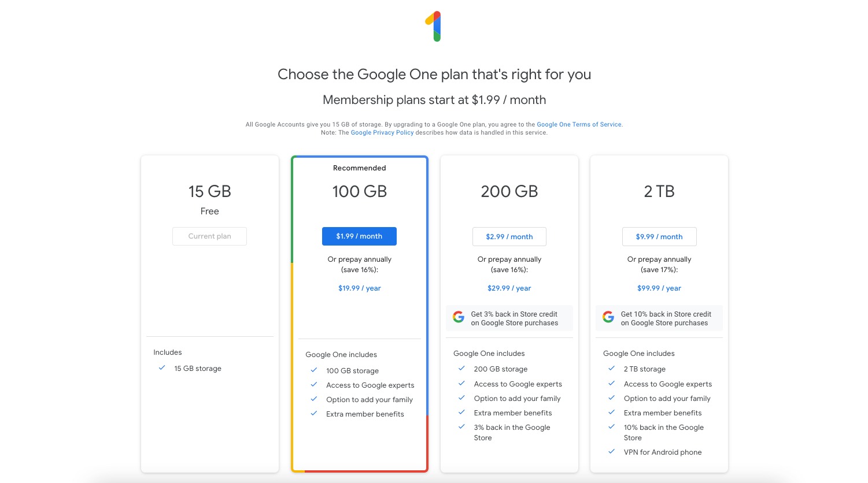
Task: Click checkmark beside 3% back in the Google Store
Action: click(461, 426)
